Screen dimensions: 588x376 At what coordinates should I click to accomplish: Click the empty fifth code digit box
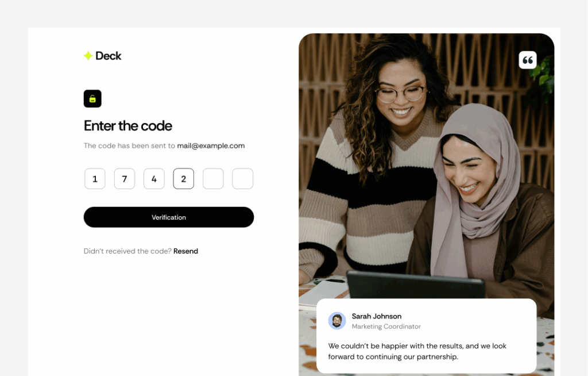tap(213, 179)
